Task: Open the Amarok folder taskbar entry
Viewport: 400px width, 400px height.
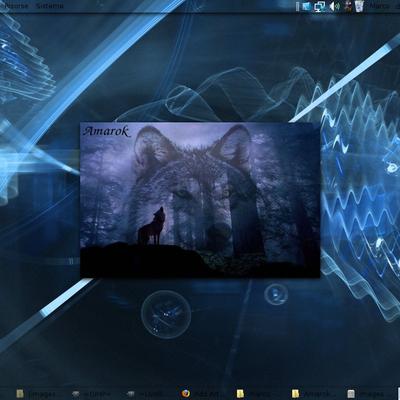Action: [312, 394]
